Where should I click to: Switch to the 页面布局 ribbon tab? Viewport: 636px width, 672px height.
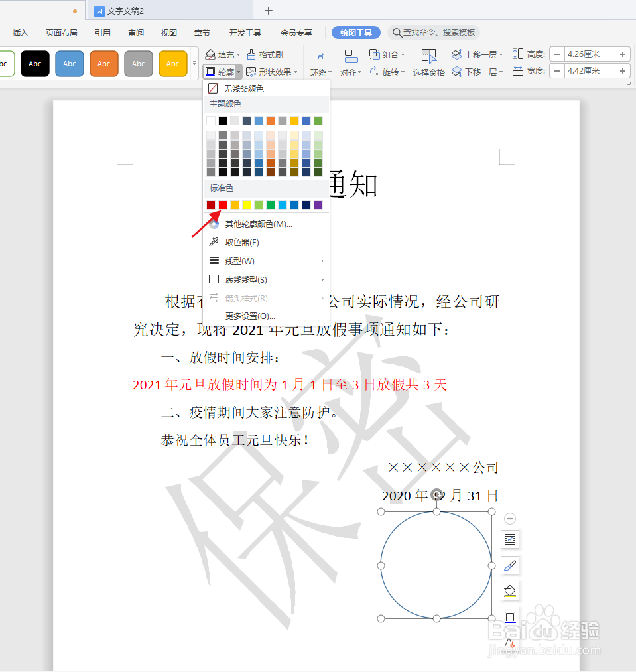(61, 32)
